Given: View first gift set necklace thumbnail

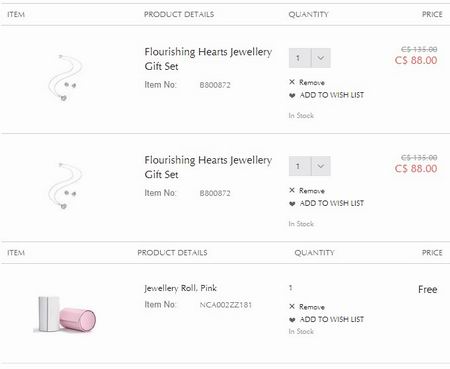Looking at the screenshot, I should pos(65,78).
